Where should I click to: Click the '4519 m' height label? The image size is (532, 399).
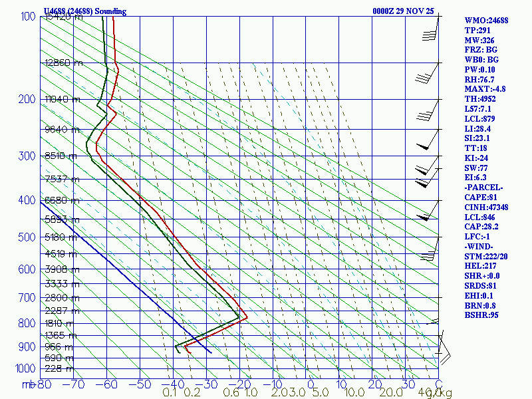point(61,254)
